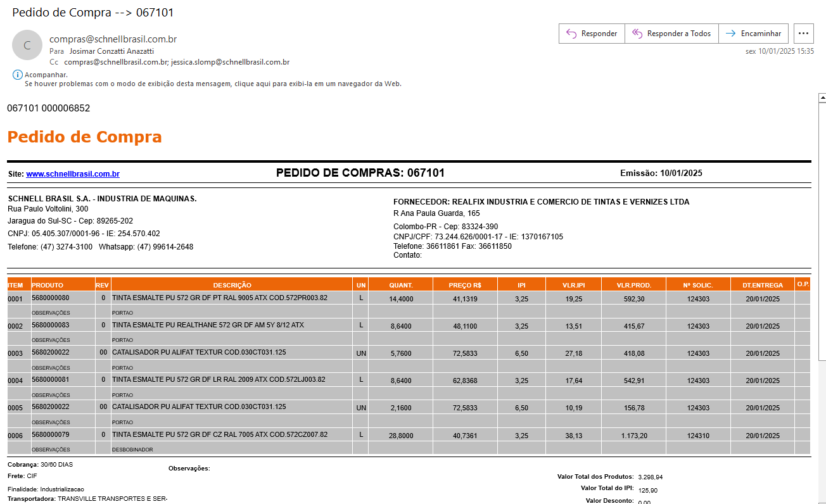Forward email with Encaminhar button
This screenshot has height=504, width=826.
click(x=753, y=34)
